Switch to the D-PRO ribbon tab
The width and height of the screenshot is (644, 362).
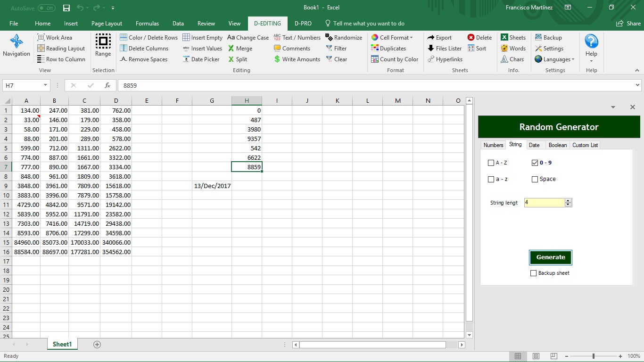303,24
